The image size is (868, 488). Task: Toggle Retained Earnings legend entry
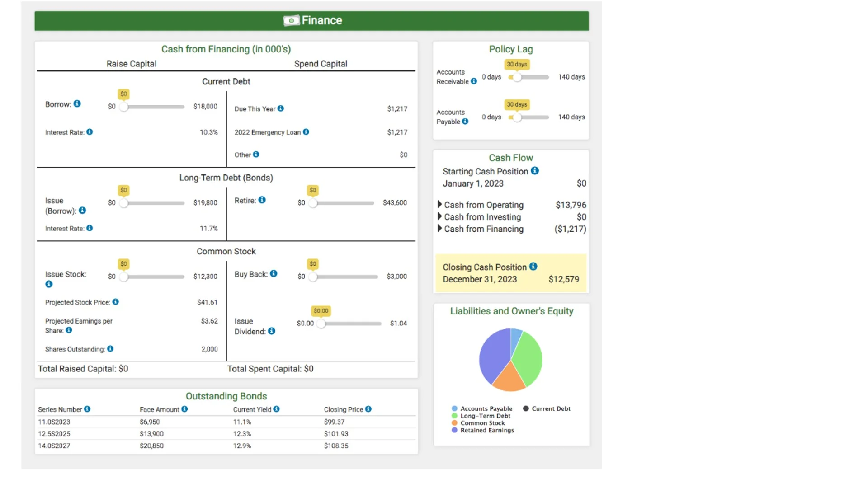pyautogui.click(x=487, y=430)
